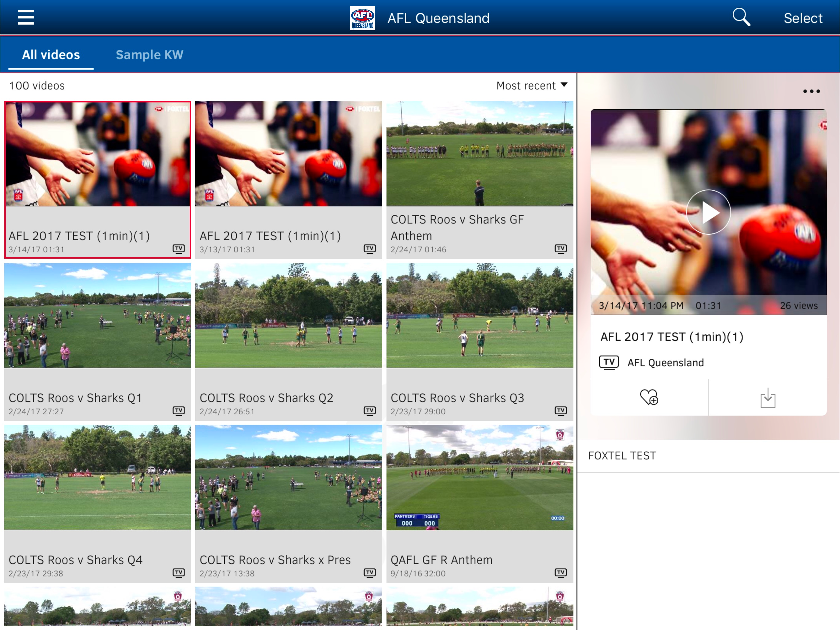Open the Most recent sort dropdown
840x630 pixels.
(x=532, y=86)
